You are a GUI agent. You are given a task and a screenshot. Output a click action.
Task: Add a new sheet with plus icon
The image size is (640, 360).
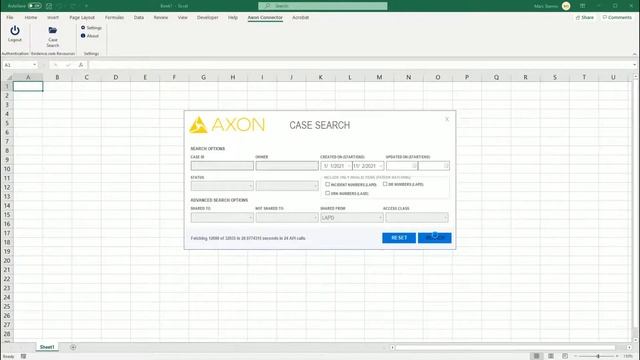point(73,347)
